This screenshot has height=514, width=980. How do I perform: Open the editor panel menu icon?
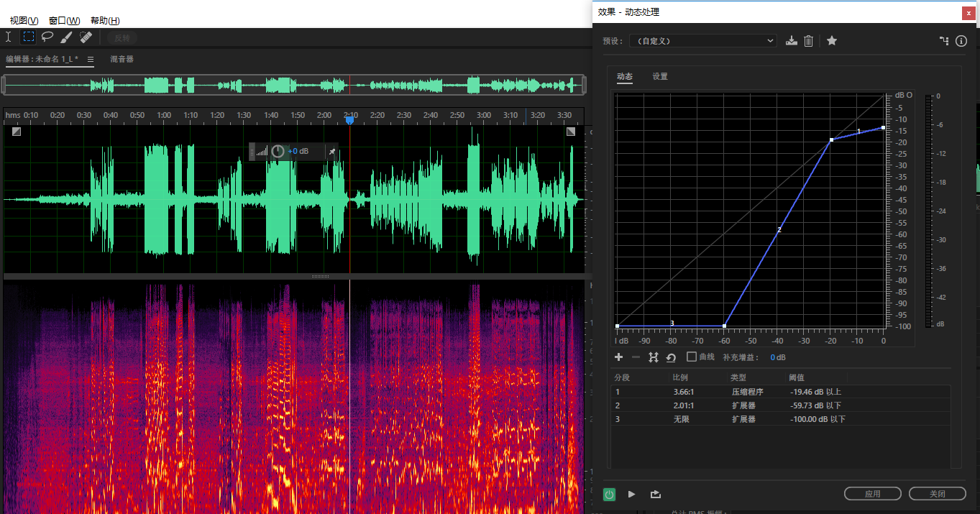[91, 59]
